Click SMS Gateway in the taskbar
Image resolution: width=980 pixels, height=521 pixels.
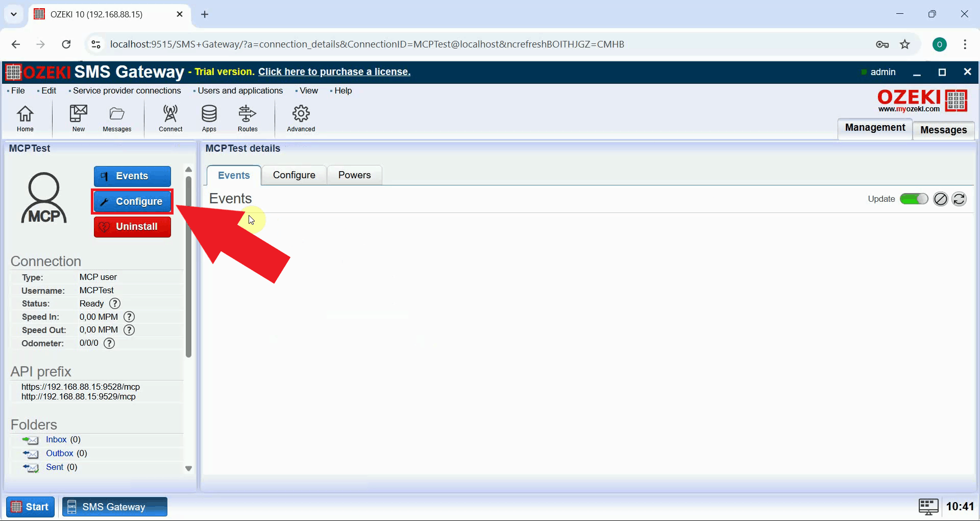click(114, 507)
